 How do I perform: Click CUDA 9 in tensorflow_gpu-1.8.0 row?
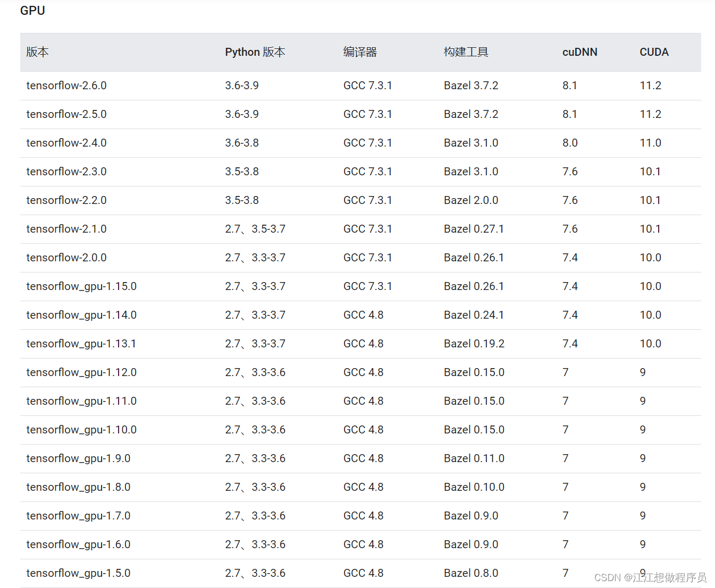(x=643, y=487)
